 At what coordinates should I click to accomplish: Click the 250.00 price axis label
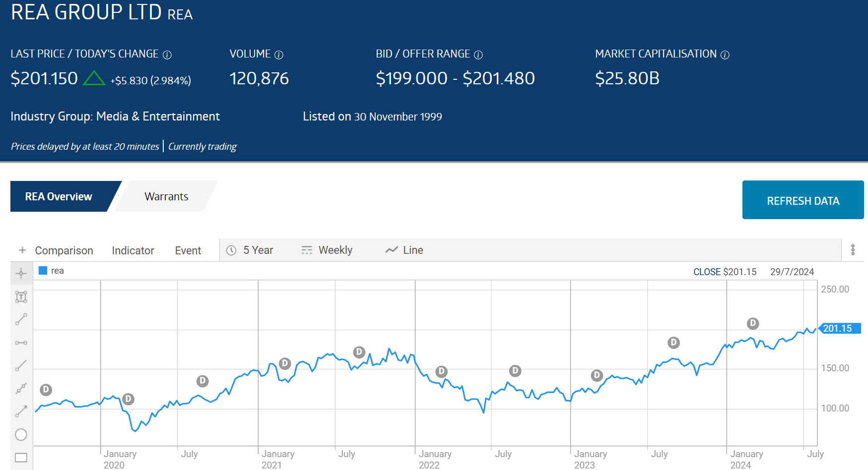tap(835, 289)
